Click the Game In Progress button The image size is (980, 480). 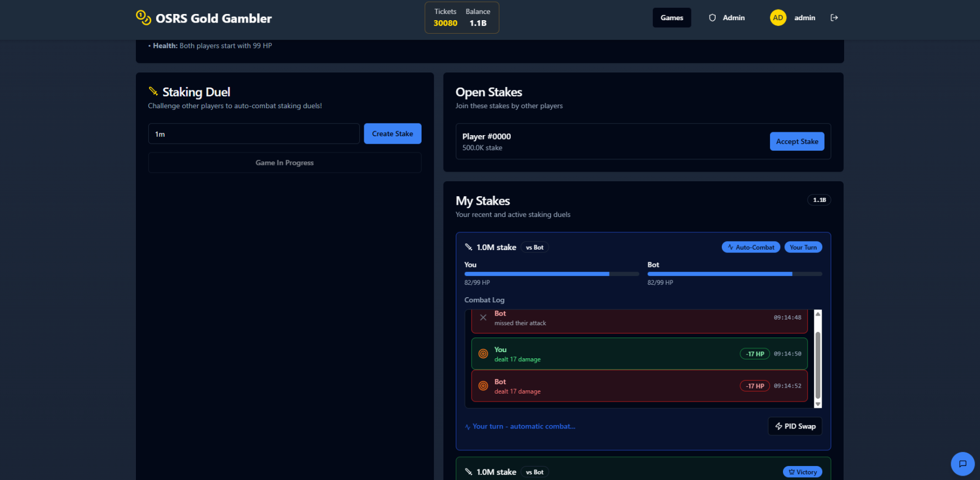pyautogui.click(x=285, y=163)
